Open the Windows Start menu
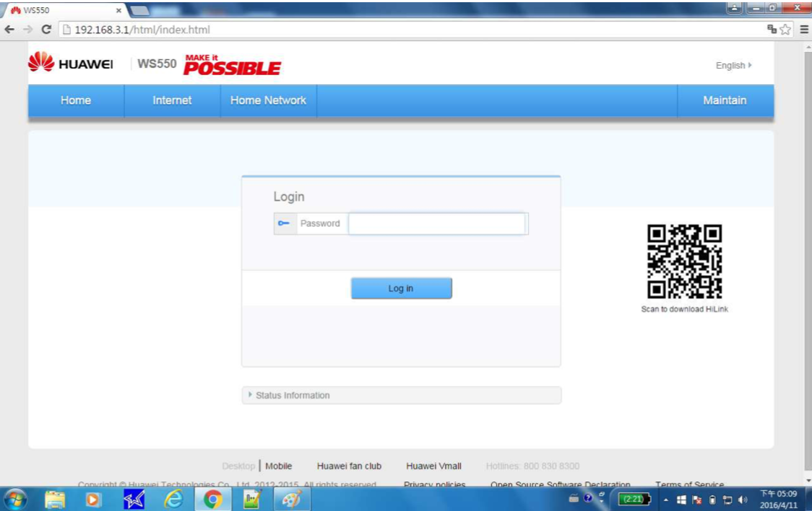Screen dimensions: 812x511 (x=16, y=499)
